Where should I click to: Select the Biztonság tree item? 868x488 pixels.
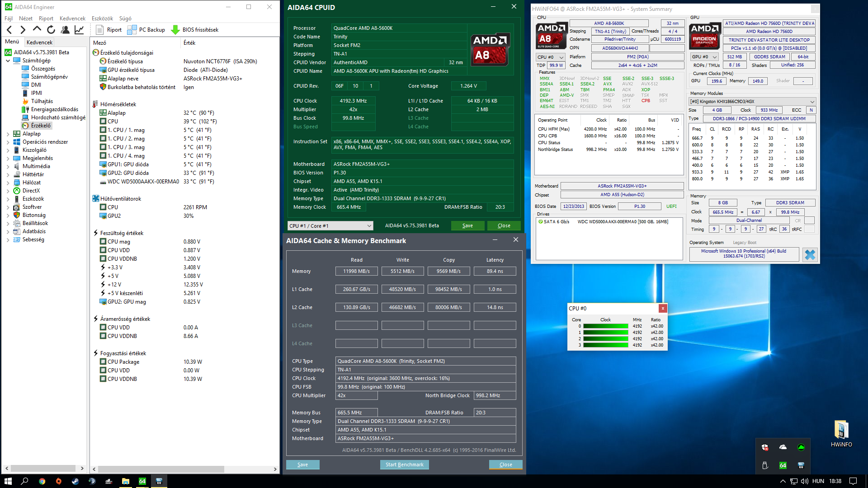pyautogui.click(x=34, y=215)
